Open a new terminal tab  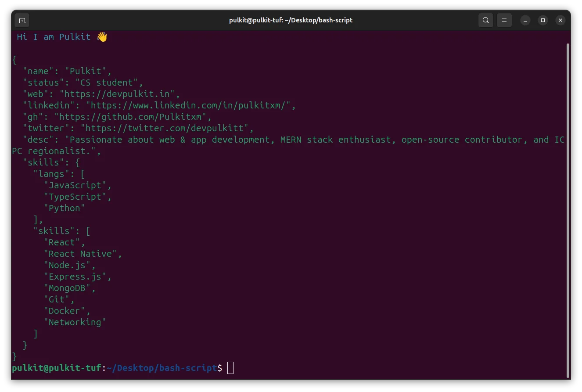(22, 20)
